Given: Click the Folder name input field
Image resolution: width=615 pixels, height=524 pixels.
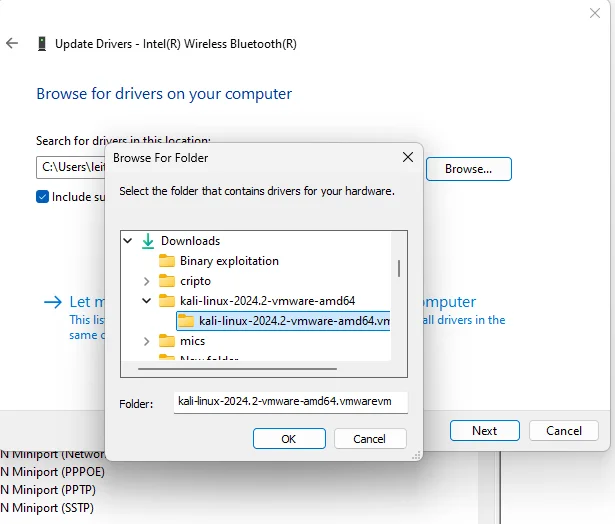Looking at the screenshot, I should pos(291,402).
